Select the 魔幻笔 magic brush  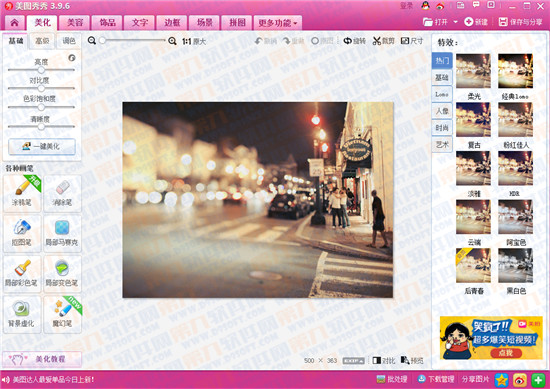tap(62, 314)
